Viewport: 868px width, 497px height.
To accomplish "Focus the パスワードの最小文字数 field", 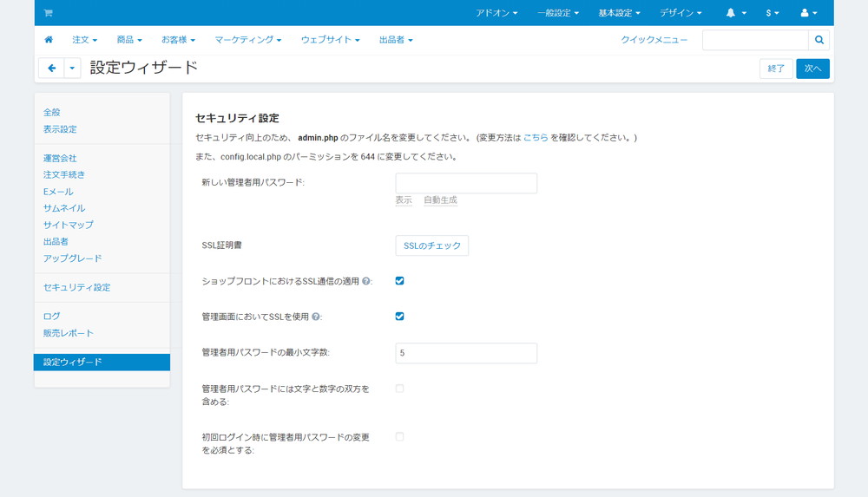I will [466, 353].
